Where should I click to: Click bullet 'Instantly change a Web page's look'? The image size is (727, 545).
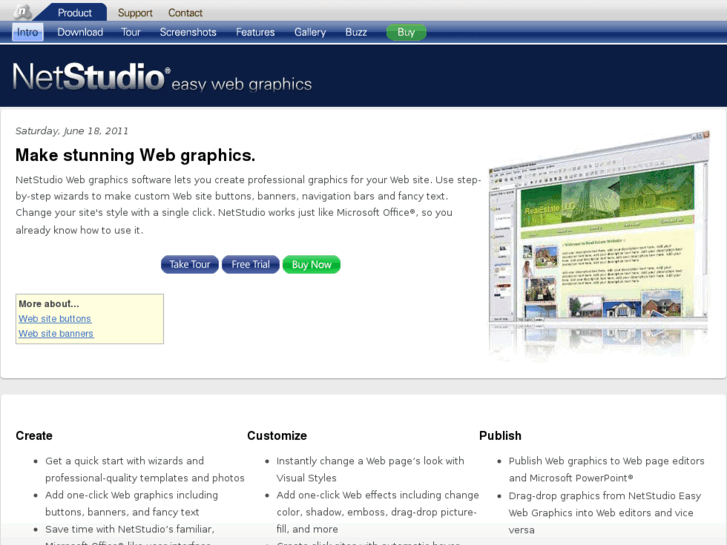370,469
